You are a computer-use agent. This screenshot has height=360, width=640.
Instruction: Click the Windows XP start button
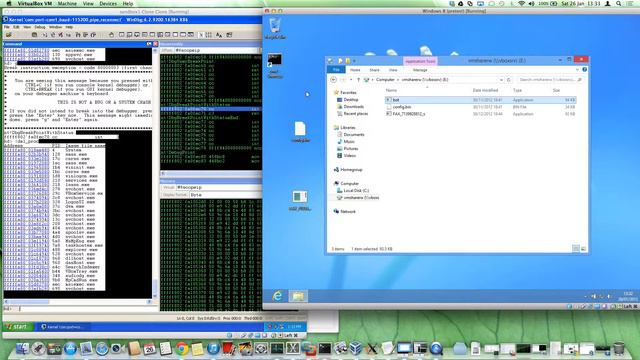[17, 327]
